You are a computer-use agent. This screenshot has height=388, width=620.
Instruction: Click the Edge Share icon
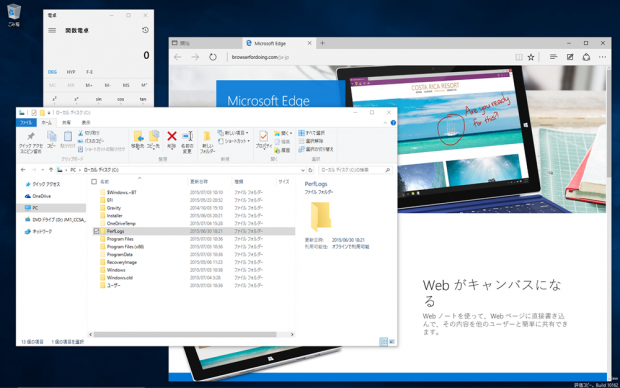(x=586, y=57)
